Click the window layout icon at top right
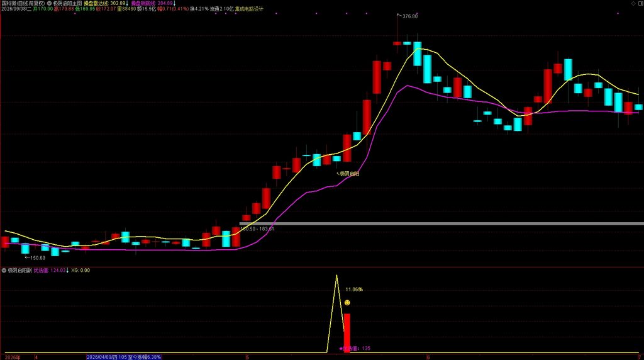The image size is (644, 360). point(640,3)
